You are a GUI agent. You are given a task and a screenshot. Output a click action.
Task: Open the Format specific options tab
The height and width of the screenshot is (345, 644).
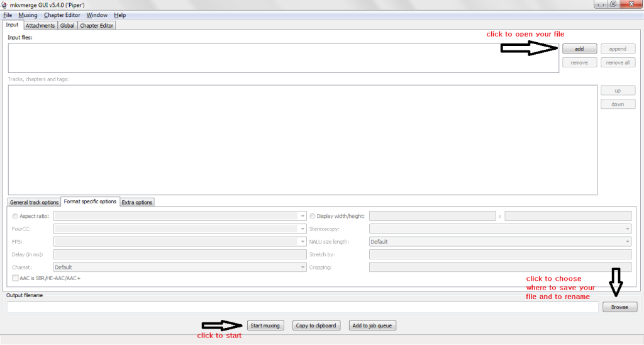click(90, 201)
